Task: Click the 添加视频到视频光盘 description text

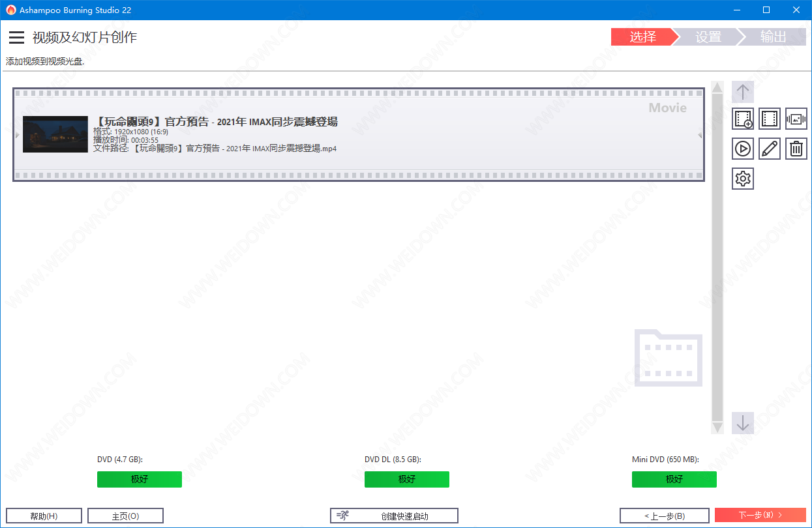Action: [x=45, y=62]
